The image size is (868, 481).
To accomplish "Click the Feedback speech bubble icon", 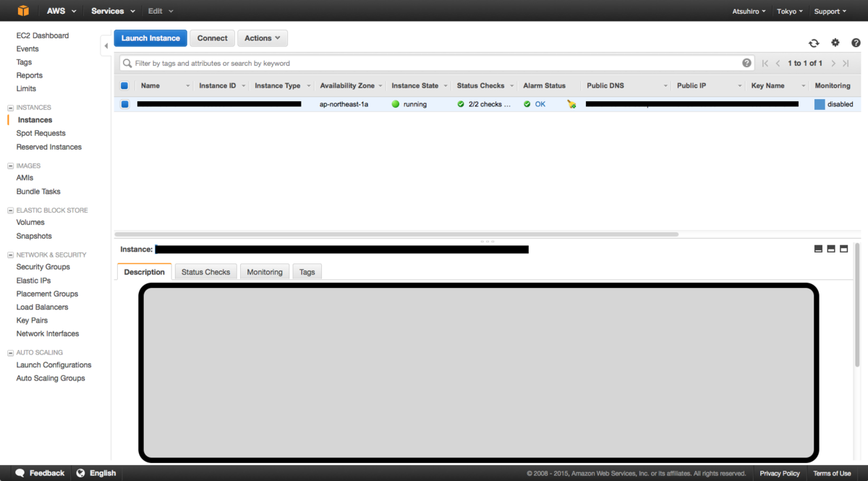I will pos(20,473).
